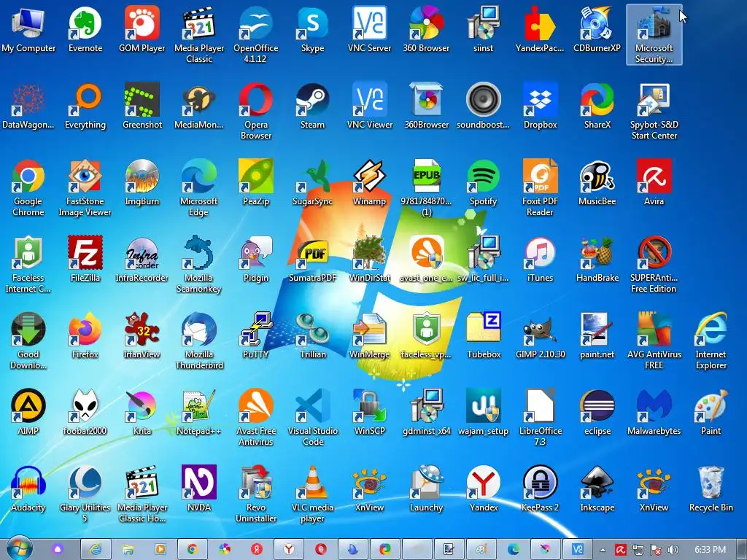
Task: Open the Recycle Bin
Action: click(711, 489)
